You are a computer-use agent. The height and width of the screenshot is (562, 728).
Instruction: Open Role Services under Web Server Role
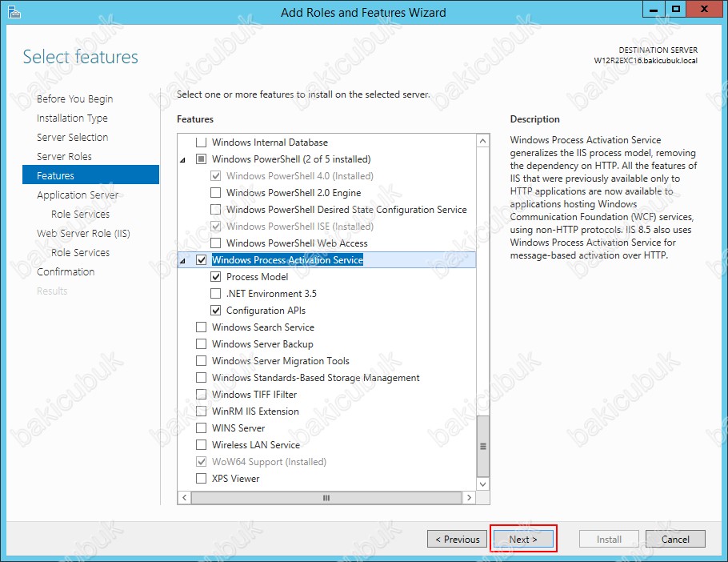[x=80, y=253]
